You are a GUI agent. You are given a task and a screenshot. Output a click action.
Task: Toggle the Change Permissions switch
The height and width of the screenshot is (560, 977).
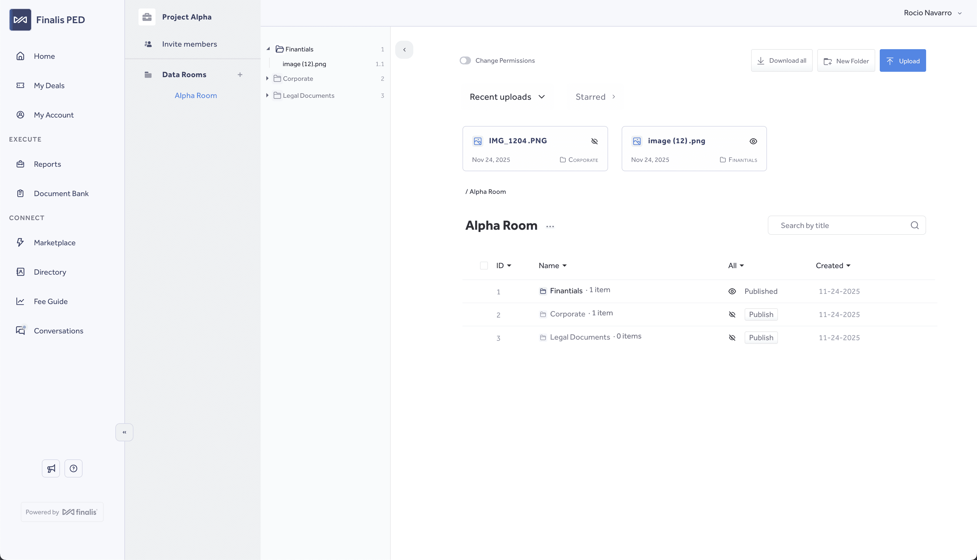coord(465,60)
